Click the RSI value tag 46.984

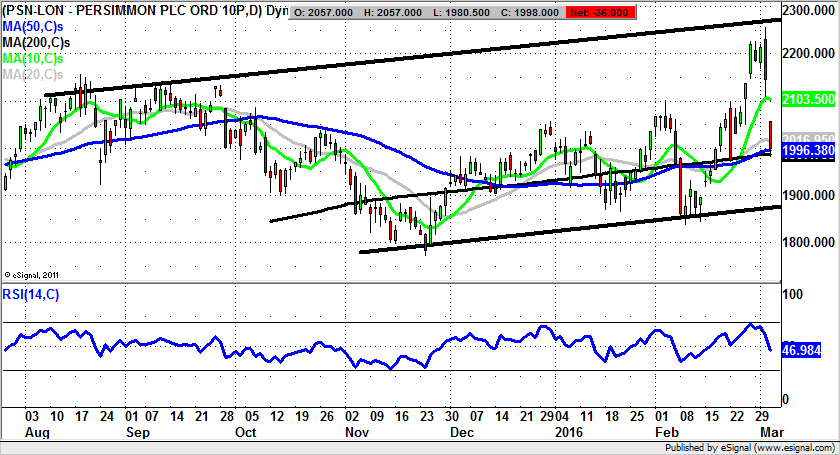tap(804, 351)
